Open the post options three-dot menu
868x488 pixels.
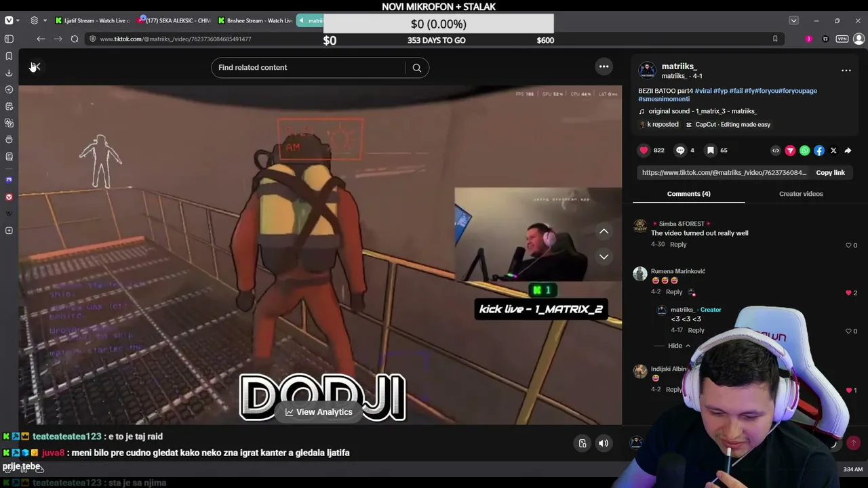(846, 70)
